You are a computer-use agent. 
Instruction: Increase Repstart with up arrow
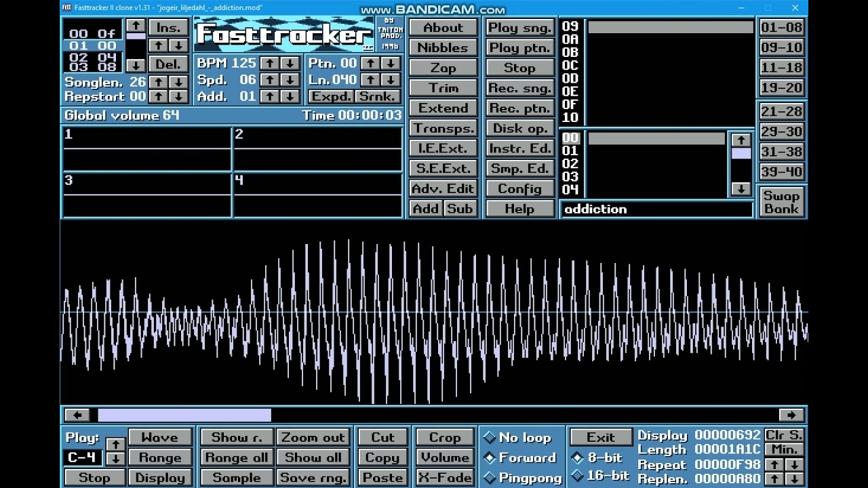click(158, 97)
